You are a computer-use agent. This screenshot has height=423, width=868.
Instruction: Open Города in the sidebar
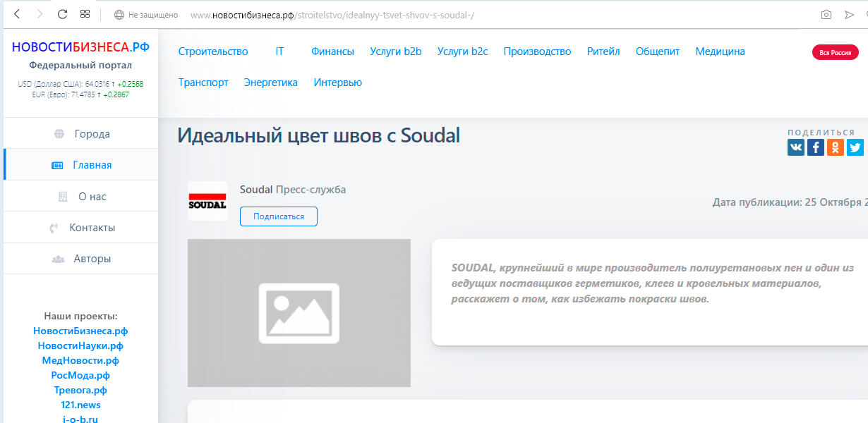(80, 134)
